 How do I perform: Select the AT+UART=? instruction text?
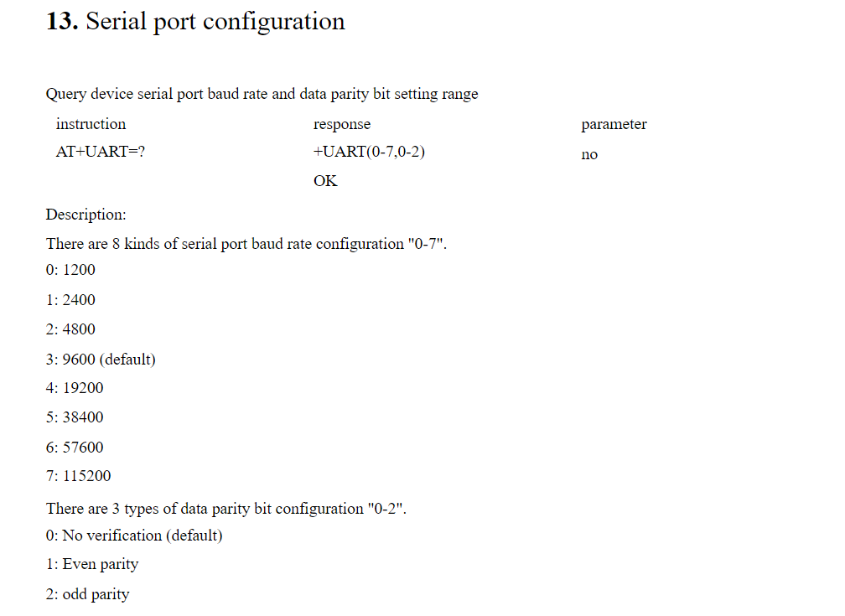click(101, 152)
